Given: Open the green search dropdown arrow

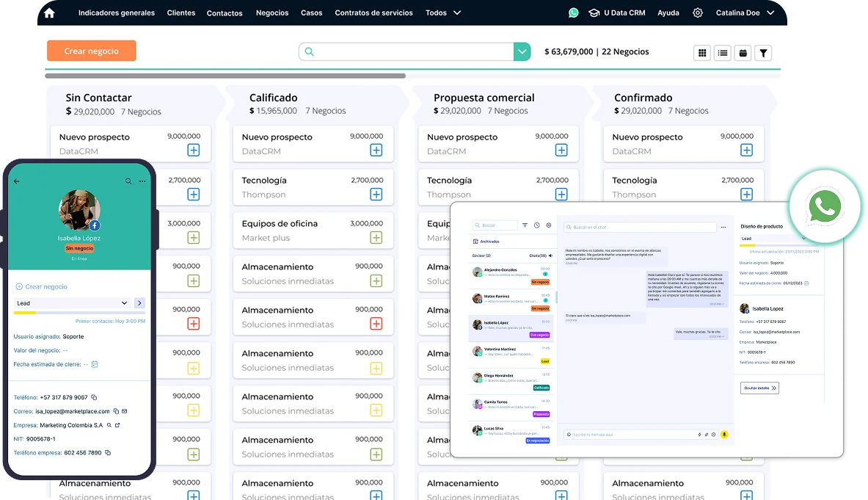Looking at the screenshot, I should pos(521,51).
